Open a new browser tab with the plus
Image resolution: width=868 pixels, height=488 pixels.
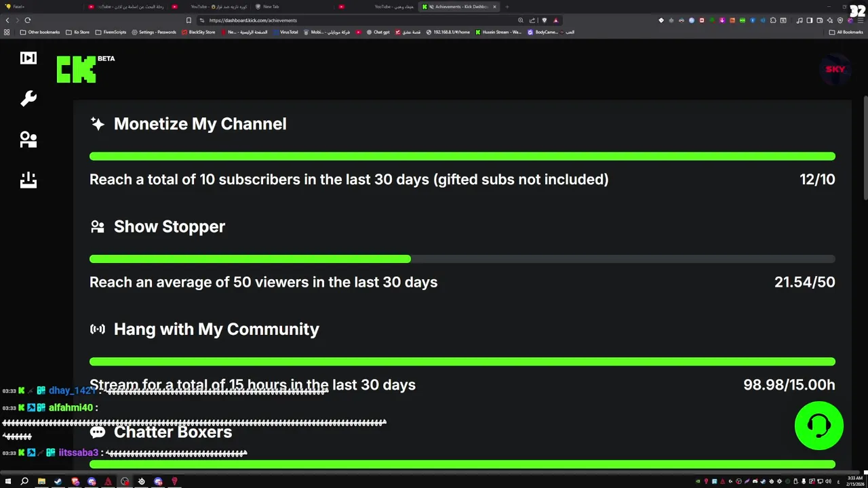(x=507, y=7)
